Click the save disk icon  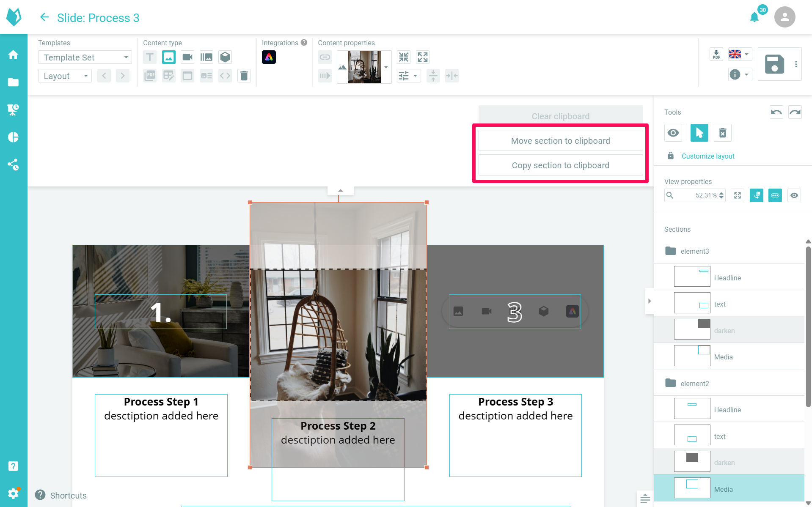click(x=774, y=64)
